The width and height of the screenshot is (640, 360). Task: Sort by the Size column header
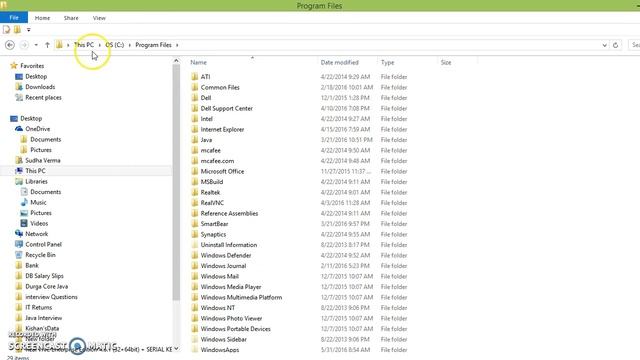(x=446, y=62)
